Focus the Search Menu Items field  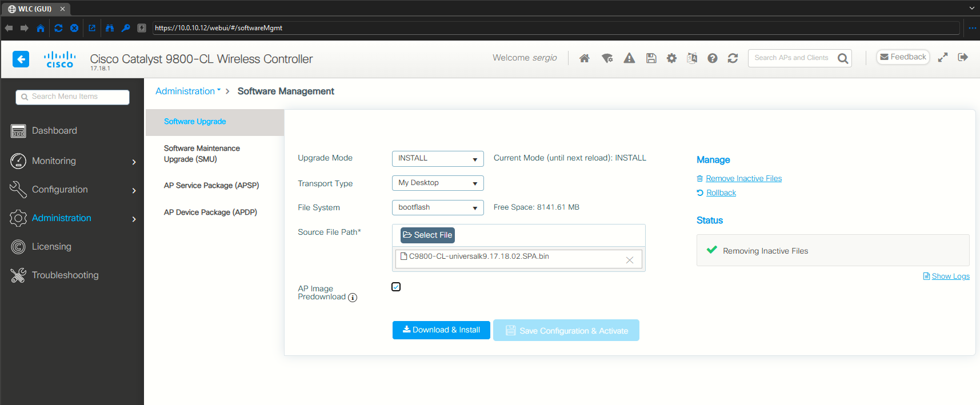73,97
